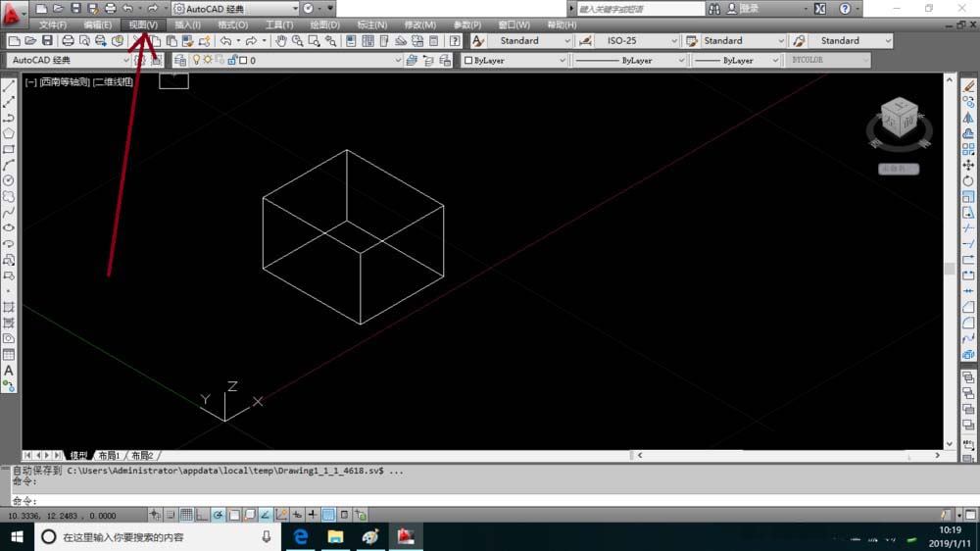980x551 pixels.
Task: Select the Spline draw tool
Action: click(9, 213)
